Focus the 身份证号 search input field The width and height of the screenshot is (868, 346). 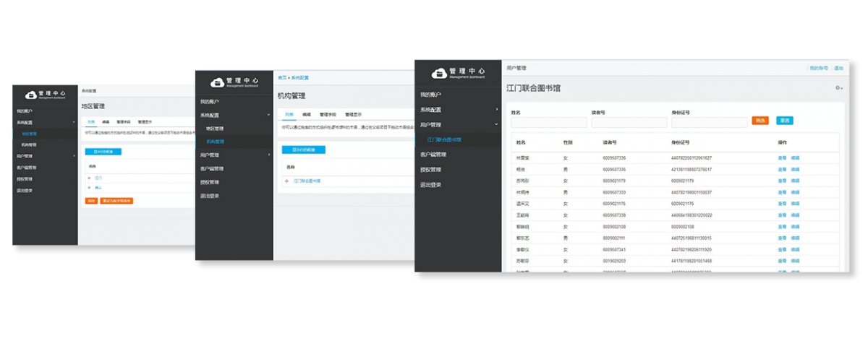(710, 123)
